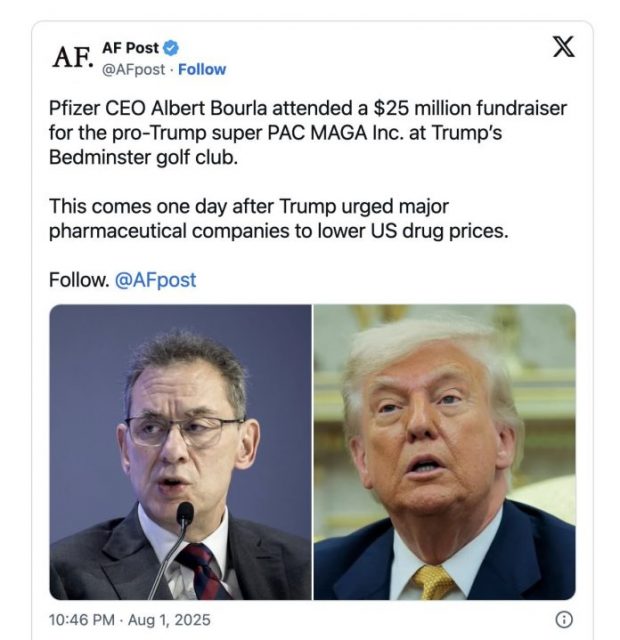The height and width of the screenshot is (640, 620).
Task: Click the "$25 million fundraiser" phrase
Action: 431,109
